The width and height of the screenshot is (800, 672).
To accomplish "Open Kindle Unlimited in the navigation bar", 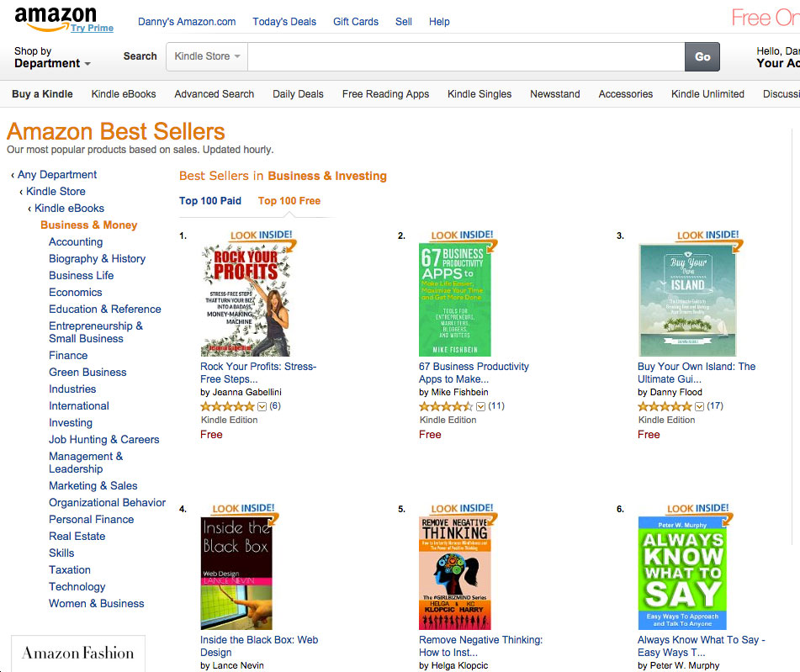I will coord(707,94).
